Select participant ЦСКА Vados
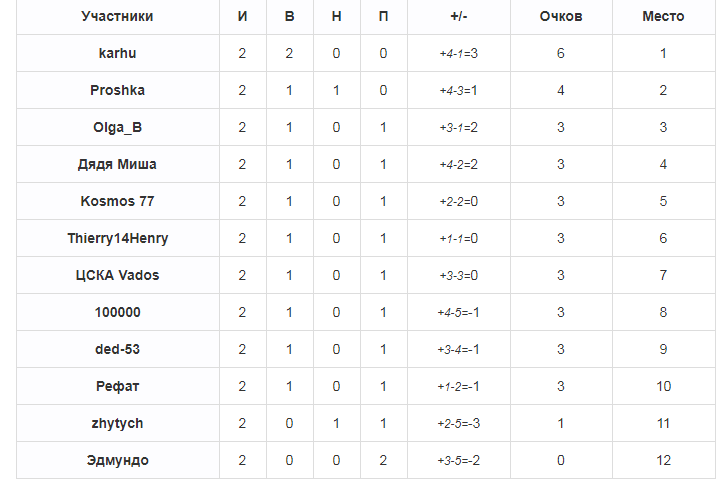This screenshot has width=720, height=486. [118, 275]
